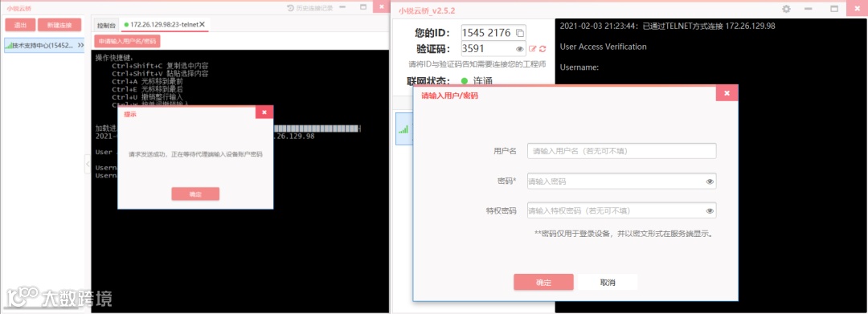Viewport: 868px width, 314px height.
Task: Show password in 密码 field eye icon
Action: (710, 181)
